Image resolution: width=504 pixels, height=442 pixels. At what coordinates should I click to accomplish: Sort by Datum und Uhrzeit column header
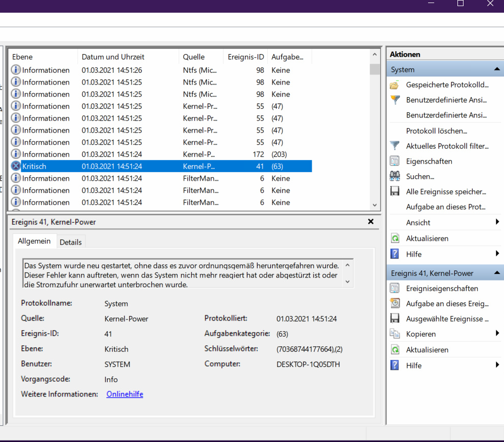pyautogui.click(x=128, y=57)
